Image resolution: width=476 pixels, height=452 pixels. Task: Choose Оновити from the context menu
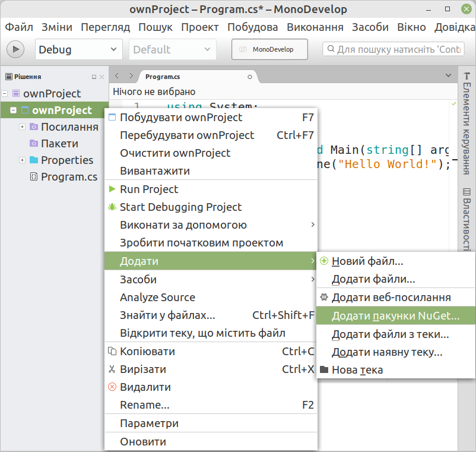tap(211, 442)
